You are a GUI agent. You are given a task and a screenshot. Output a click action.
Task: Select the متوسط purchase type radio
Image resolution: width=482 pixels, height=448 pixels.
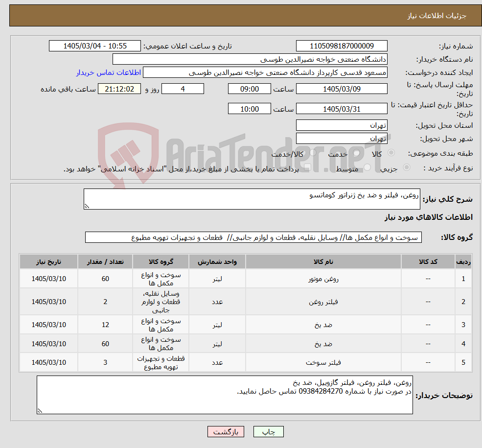367,167
